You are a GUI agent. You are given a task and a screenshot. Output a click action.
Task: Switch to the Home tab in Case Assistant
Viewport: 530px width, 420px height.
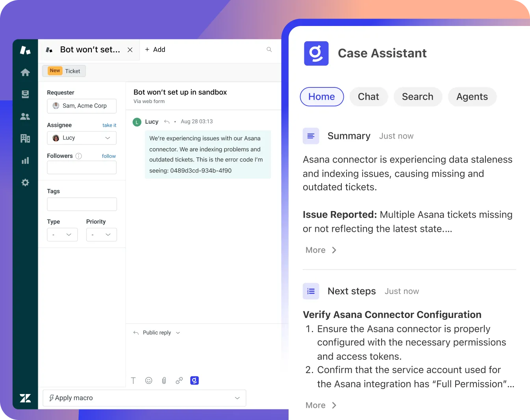pyautogui.click(x=322, y=97)
